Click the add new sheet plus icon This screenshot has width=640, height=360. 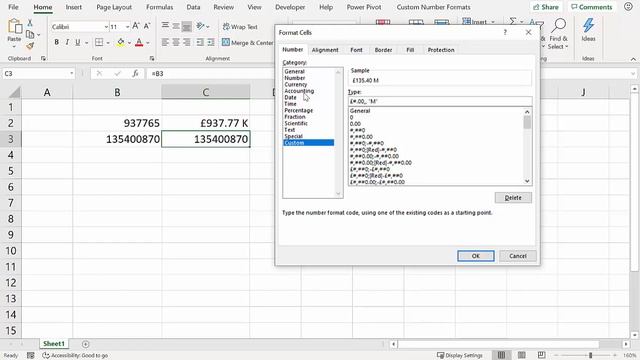coord(85,344)
